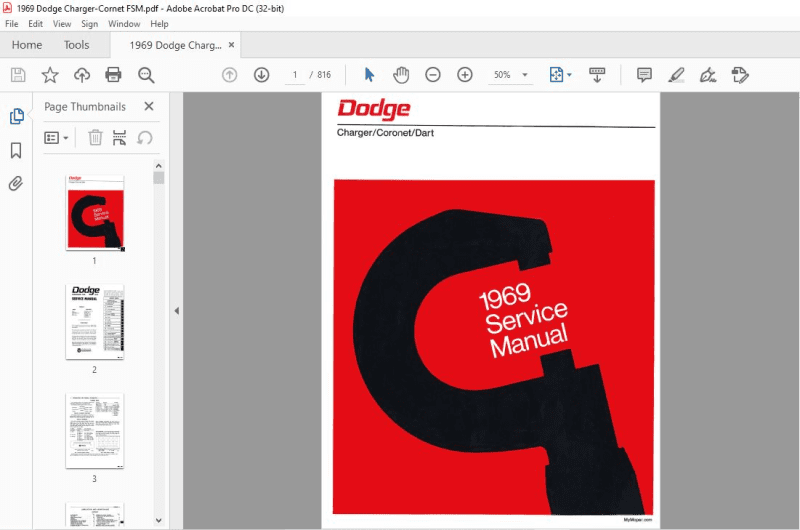Viewport: 800px width, 530px height.
Task: Click the Charger/Coronet/Dart text
Action: (x=385, y=133)
